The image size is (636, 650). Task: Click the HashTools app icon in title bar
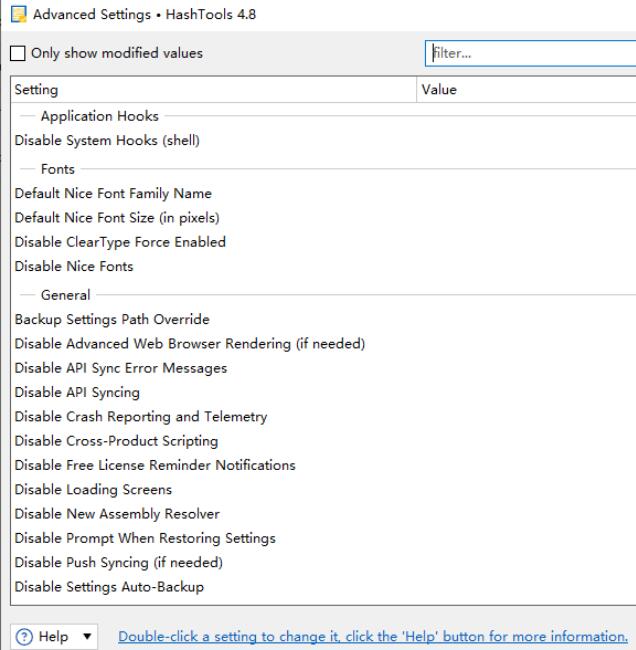(x=18, y=15)
